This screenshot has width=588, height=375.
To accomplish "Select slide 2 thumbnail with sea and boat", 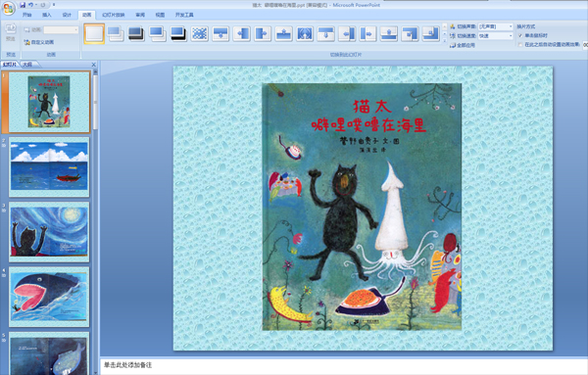I will point(49,166).
